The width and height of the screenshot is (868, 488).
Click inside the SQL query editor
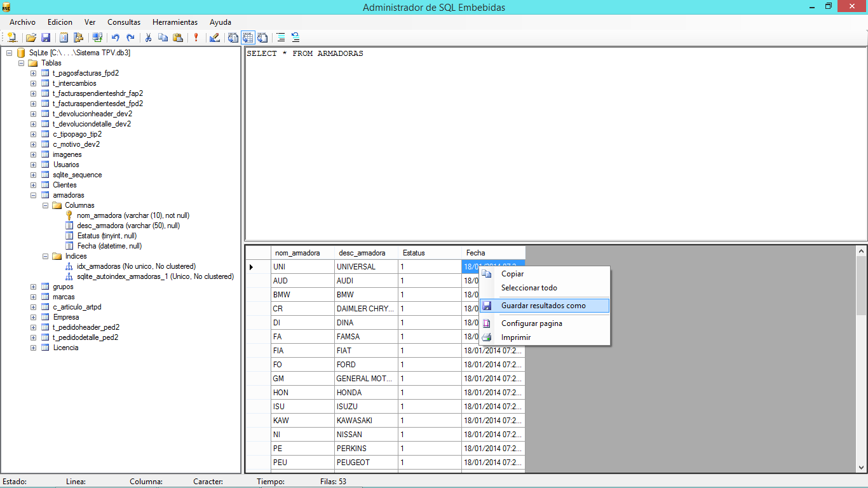point(555,143)
